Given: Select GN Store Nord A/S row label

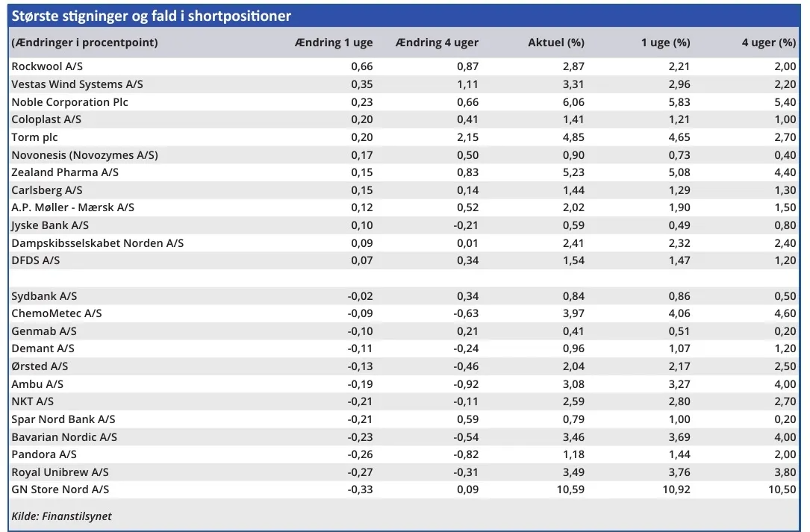Looking at the screenshot, I should (60, 489).
